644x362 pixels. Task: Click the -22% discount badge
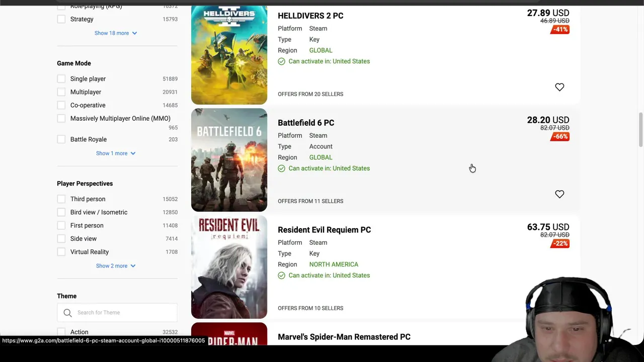pyautogui.click(x=560, y=244)
